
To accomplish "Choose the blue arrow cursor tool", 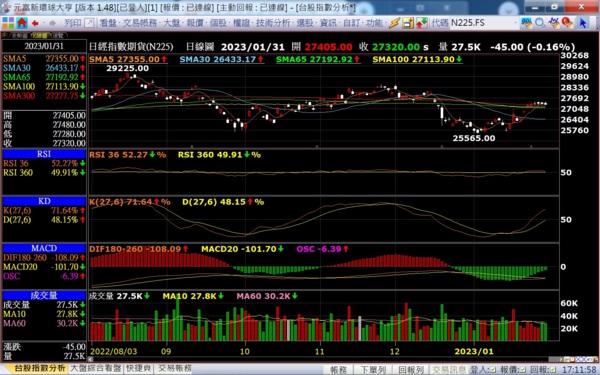I will [x=582, y=23].
